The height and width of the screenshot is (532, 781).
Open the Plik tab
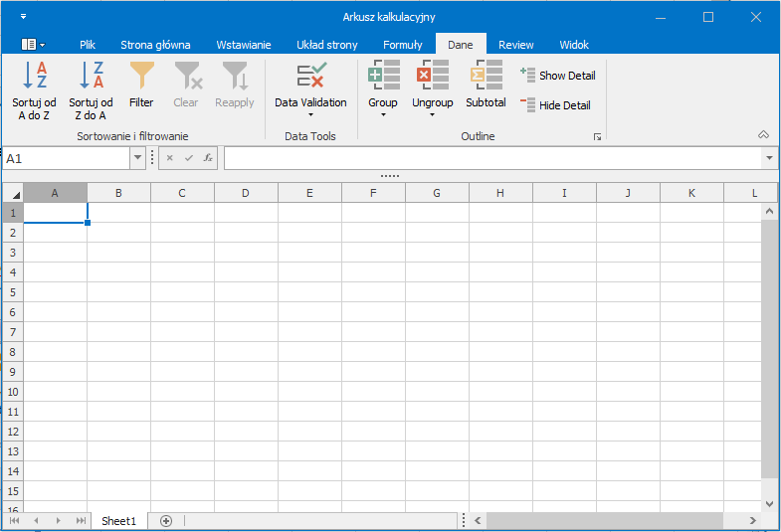pos(88,45)
